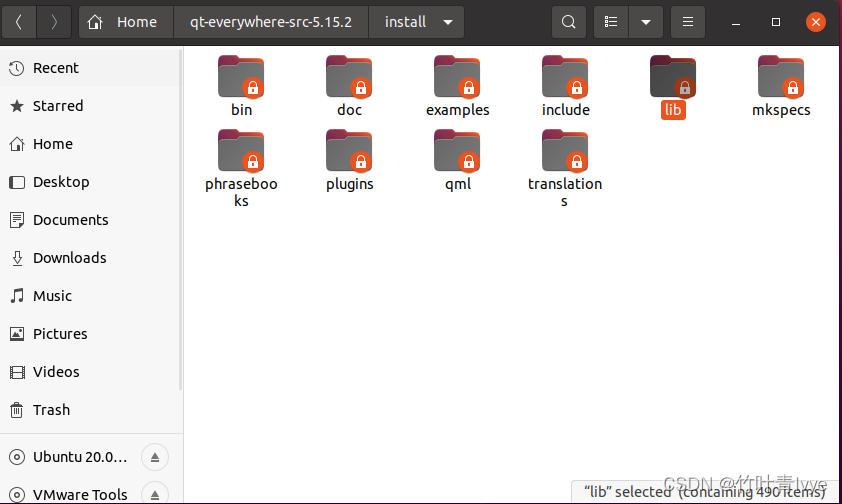The width and height of the screenshot is (842, 504).
Task: Open Documents in the sidebar
Action: click(91, 220)
